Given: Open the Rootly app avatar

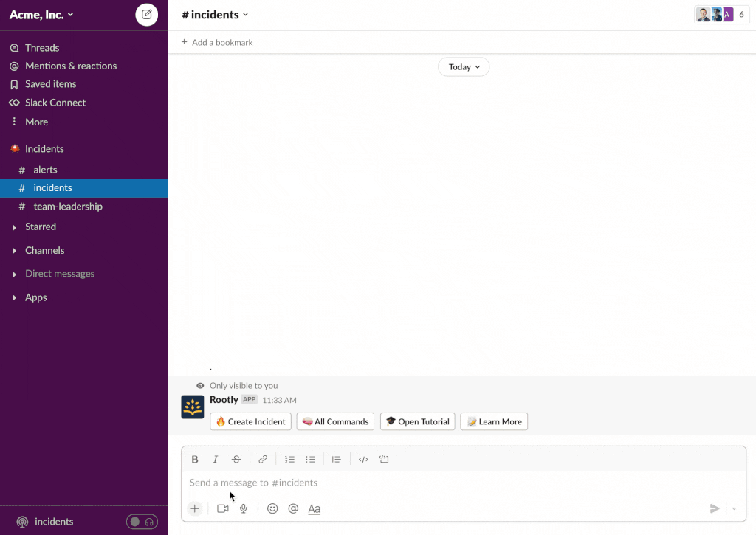Looking at the screenshot, I should [193, 407].
